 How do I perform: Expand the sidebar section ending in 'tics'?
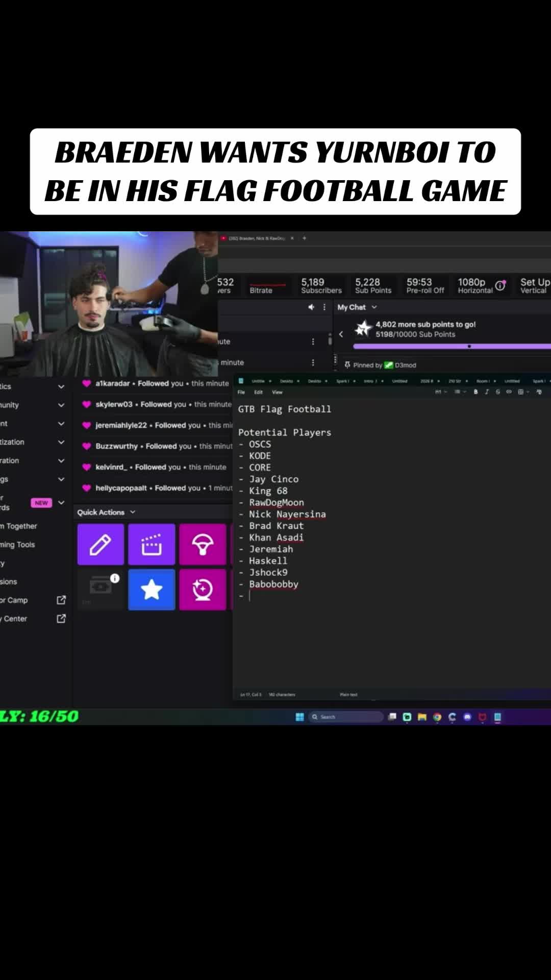61,386
